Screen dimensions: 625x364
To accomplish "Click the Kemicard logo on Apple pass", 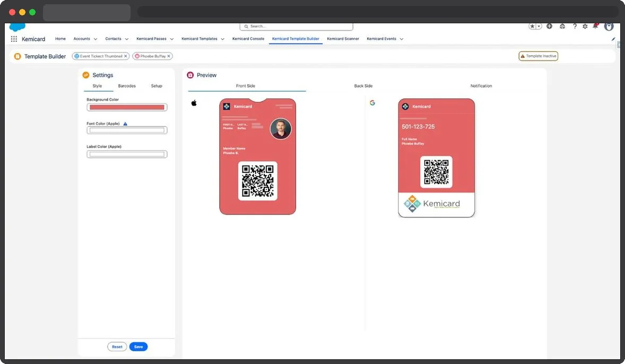I will tap(227, 106).
